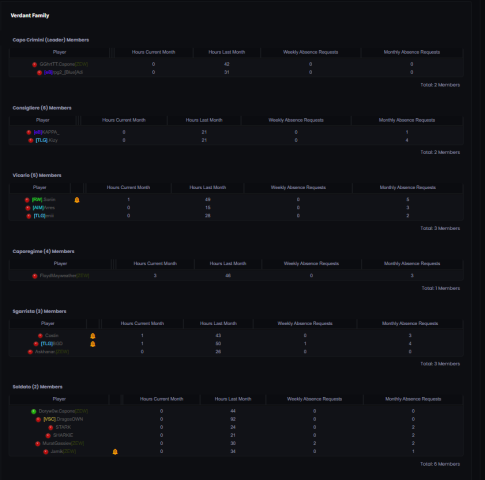Image resolution: width=485 pixels, height=480 pixels.
Task: Sort Vicario table by Player column
Action: [40, 187]
